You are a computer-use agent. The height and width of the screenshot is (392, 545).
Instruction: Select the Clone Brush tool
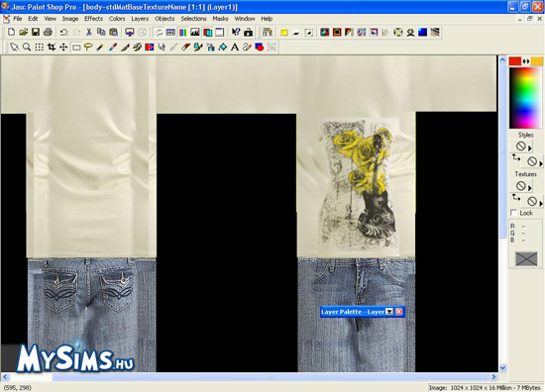click(x=138, y=48)
